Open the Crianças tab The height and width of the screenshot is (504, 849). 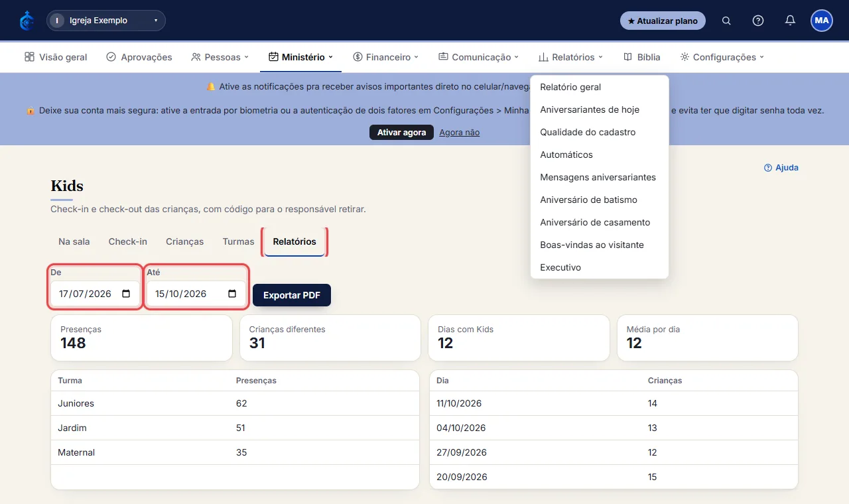pos(185,241)
